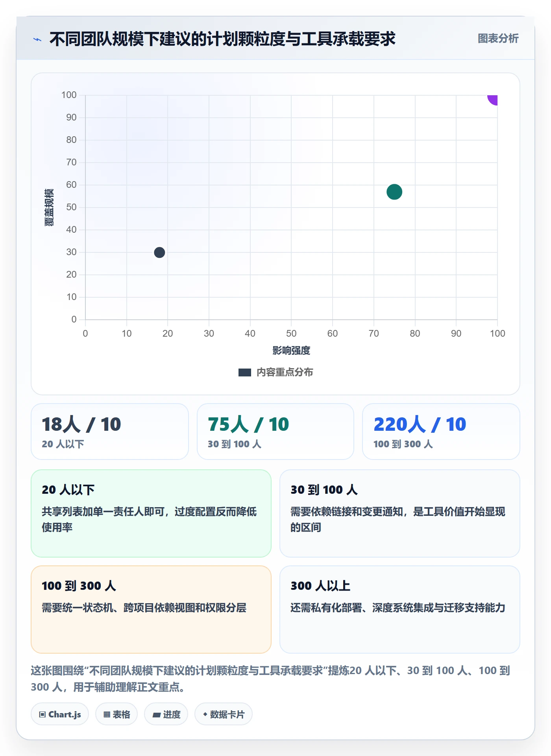
Task: Toggle the 内容重点分布 legend swatch
Action: [x=245, y=372]
